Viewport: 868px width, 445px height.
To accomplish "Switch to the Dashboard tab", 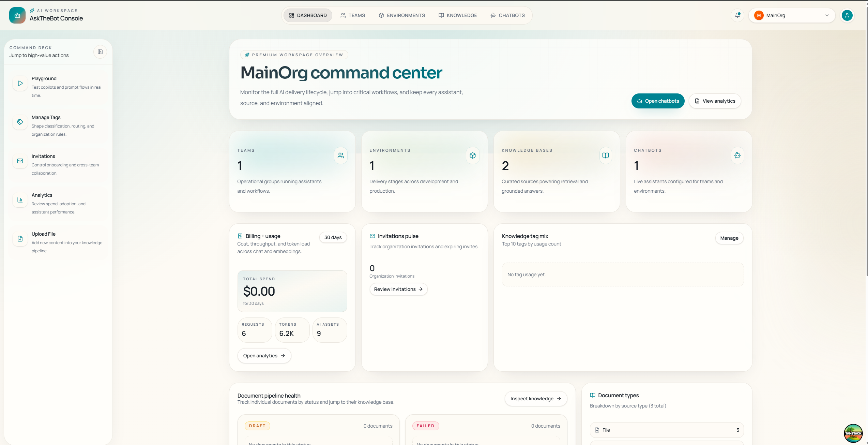I will (x=308, y=15).
